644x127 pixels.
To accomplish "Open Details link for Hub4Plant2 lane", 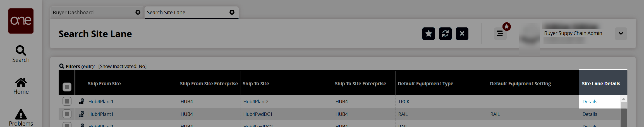I will tap(590, 102).
